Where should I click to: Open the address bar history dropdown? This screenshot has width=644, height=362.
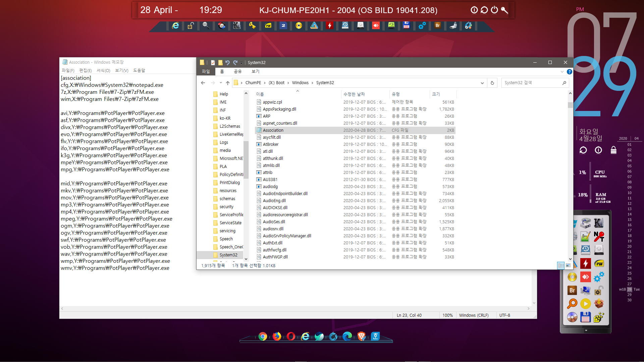tap(482, 83)
